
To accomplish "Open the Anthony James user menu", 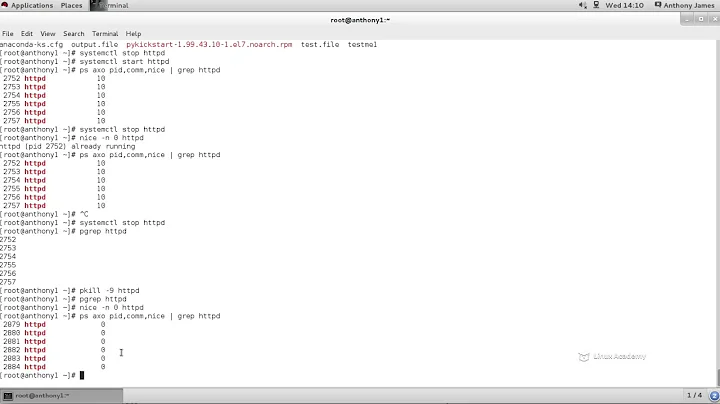I will tap(684, 6).
